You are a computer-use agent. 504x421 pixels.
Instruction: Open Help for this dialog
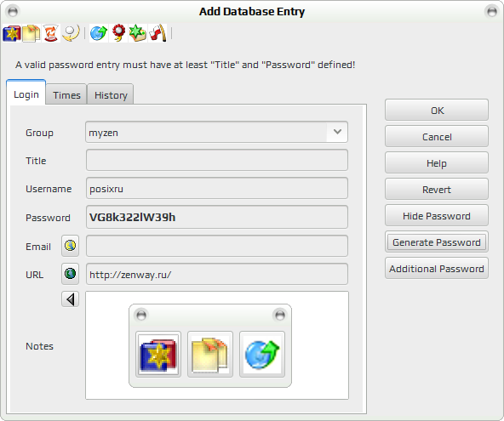(x=437, y=162)
